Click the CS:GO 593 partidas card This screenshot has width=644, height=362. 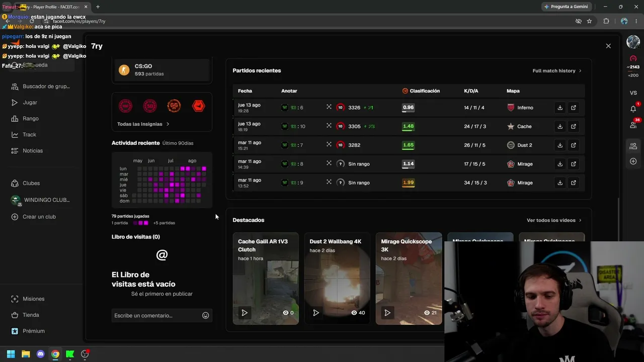pos(162,70)
